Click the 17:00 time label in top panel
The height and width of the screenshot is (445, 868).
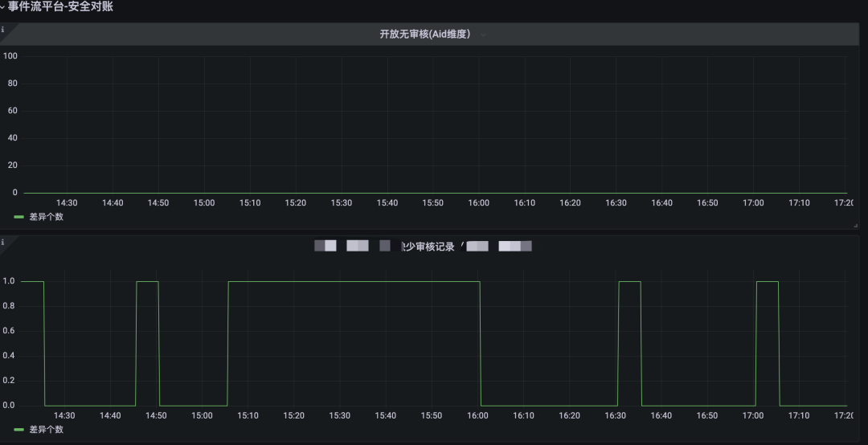click(753, 203)
